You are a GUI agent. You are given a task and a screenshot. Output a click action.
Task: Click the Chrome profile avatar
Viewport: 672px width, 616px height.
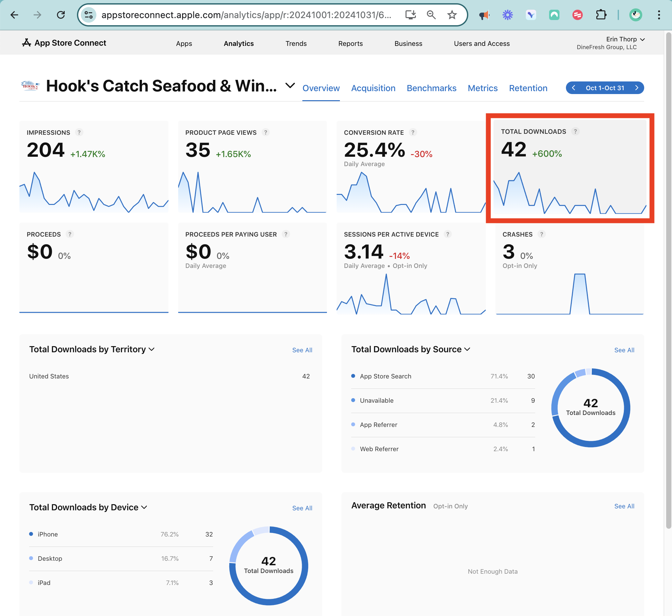[635, 15]
